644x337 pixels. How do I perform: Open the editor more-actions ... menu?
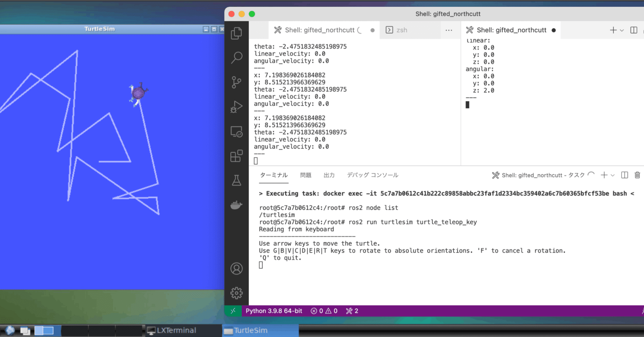tap(449, 30)
